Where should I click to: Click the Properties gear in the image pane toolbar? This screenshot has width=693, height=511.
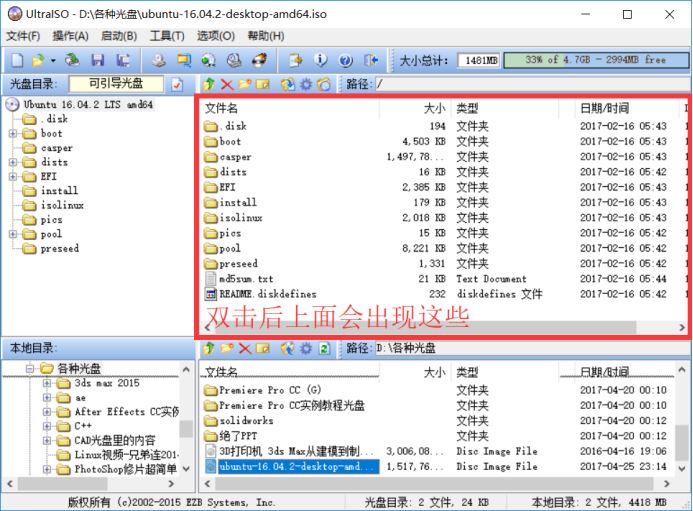pos(306,84)
